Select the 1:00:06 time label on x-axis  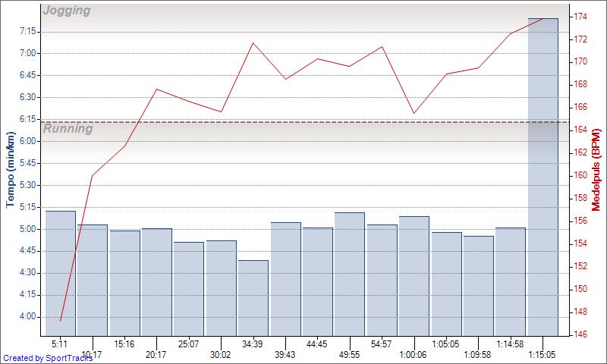413,354
